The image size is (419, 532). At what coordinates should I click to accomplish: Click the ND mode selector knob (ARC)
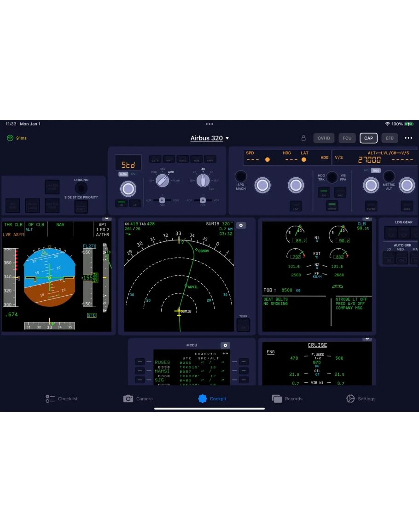[163, 181]
